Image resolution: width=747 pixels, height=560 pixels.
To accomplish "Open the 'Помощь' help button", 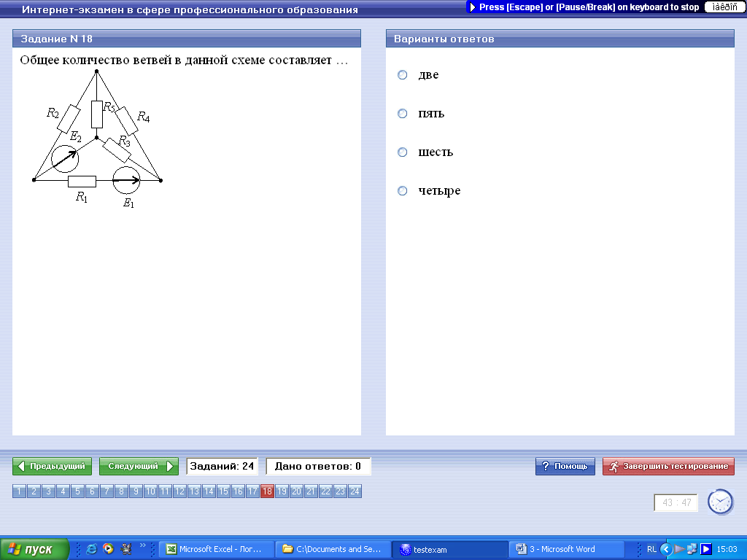I will click(565, 466).
